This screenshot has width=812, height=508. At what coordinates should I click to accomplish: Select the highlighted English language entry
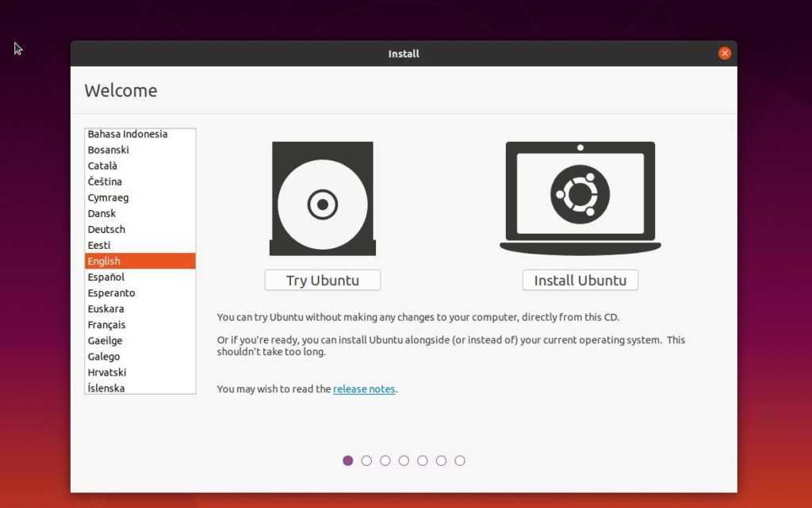coord(104,261)
